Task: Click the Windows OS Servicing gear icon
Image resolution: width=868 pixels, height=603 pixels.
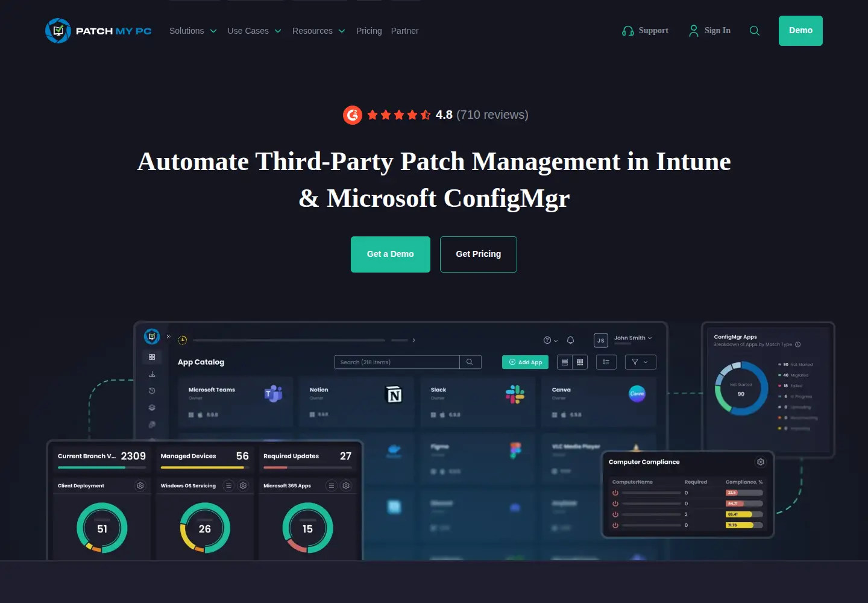Action: 244,485
